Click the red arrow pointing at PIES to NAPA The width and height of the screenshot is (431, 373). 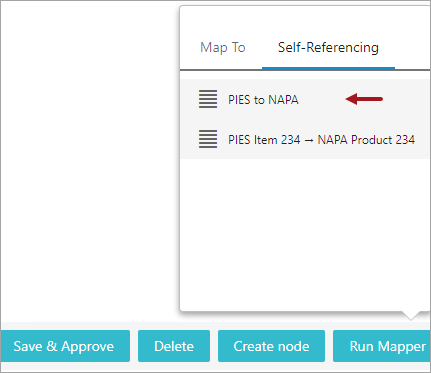364,99
